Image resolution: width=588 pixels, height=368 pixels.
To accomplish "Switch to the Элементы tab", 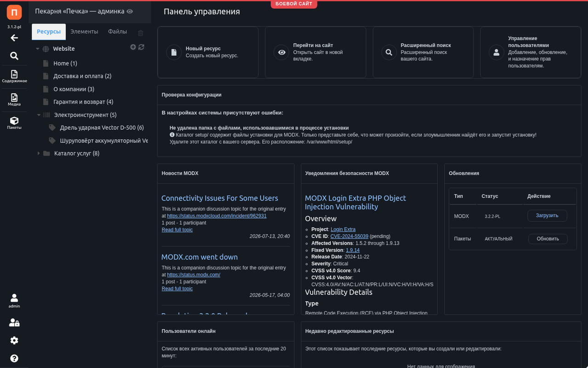I will [84, 32].
